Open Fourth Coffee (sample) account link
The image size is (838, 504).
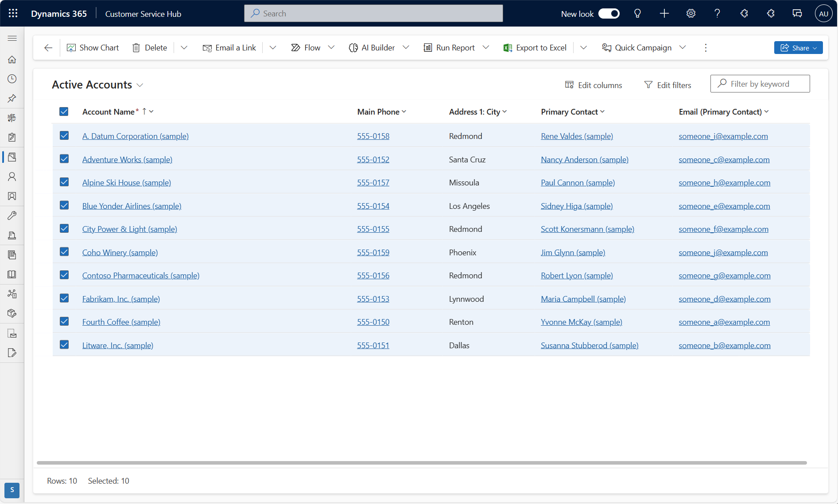pyautogui.click(x=121, y=322)
